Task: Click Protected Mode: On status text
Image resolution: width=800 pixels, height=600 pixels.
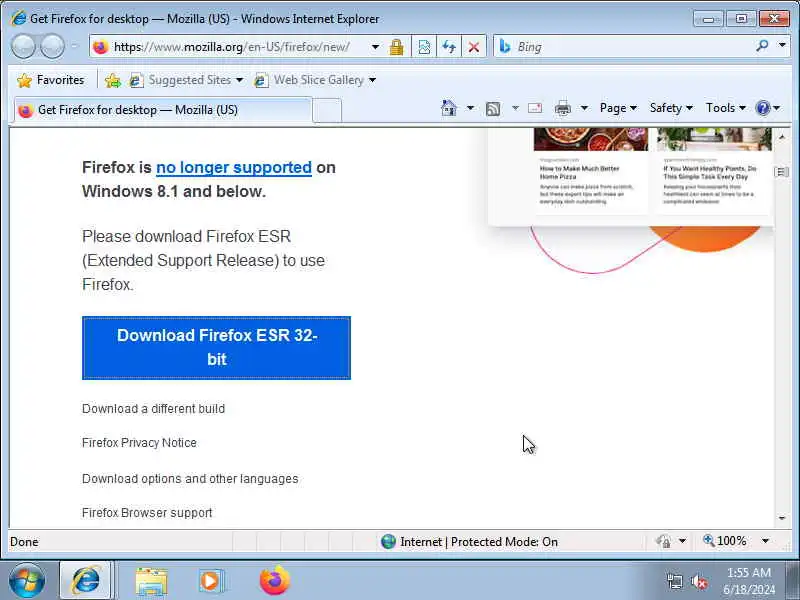Action: point(504,542)
